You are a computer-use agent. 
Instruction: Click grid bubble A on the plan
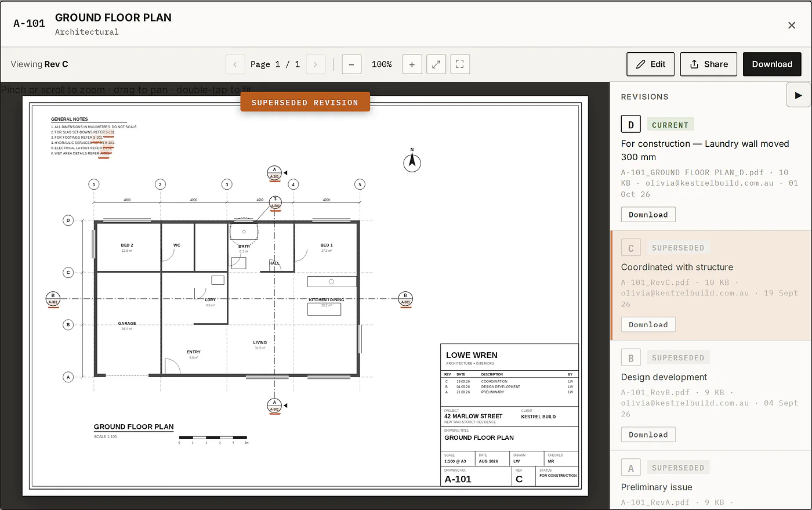[x=68, y=377]
